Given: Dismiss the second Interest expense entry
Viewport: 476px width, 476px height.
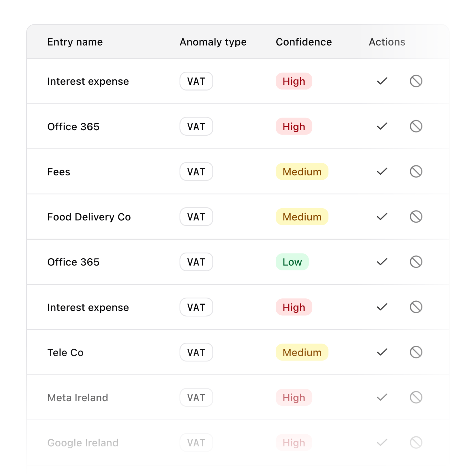Looking at the screenshot, I should click(416, 307).
